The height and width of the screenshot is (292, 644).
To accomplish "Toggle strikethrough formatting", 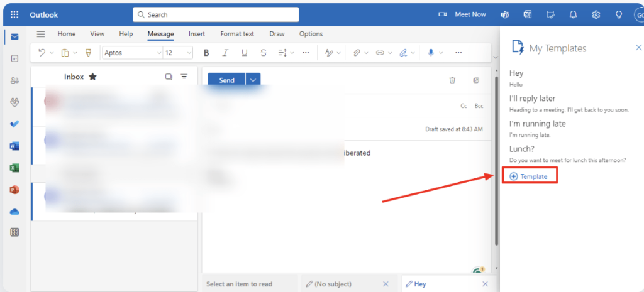I will click(x=263, y=53).
